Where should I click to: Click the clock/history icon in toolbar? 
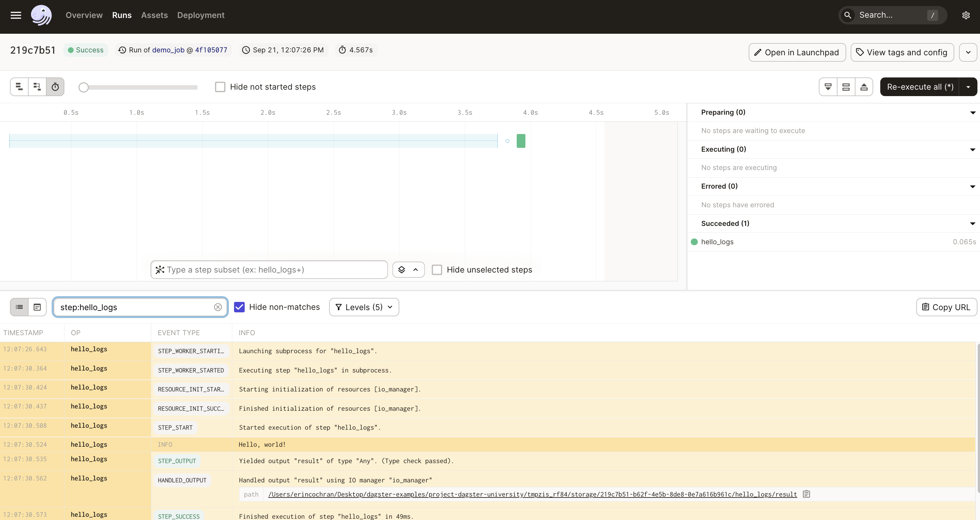point(55,86)
